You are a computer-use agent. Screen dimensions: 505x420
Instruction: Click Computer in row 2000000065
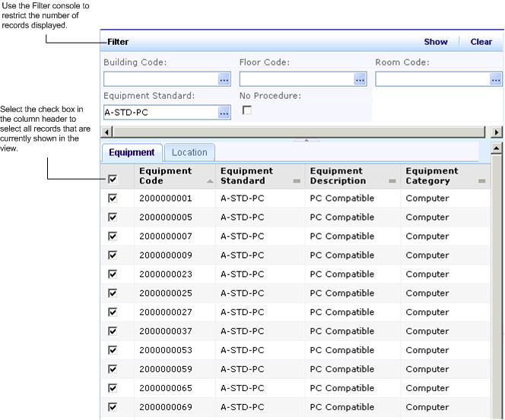tap(427, 389)
